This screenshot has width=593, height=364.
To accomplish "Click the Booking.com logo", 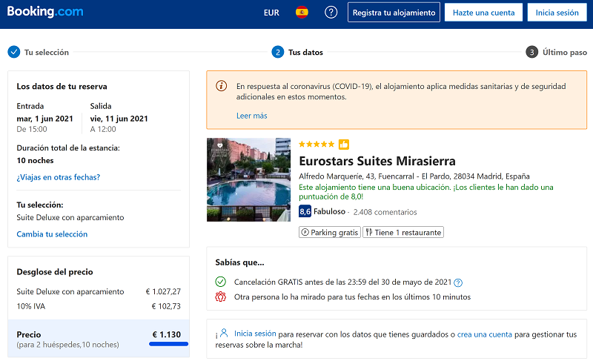I will (45, 12).
